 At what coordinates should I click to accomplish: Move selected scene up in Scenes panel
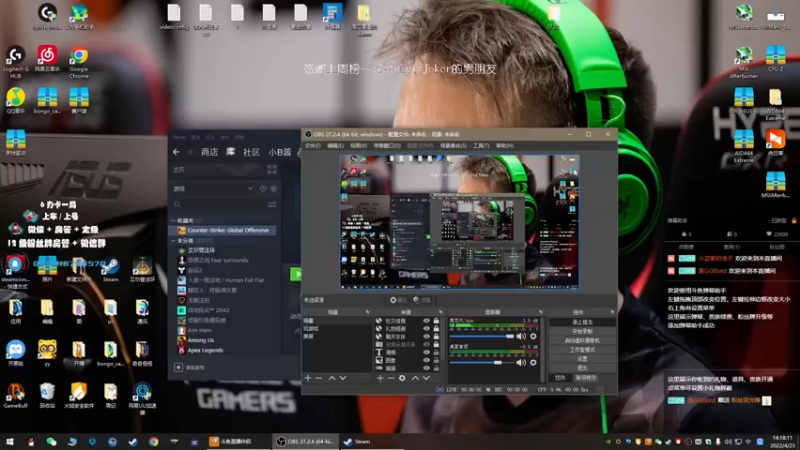pyautogui.click(x=332, y=378)
